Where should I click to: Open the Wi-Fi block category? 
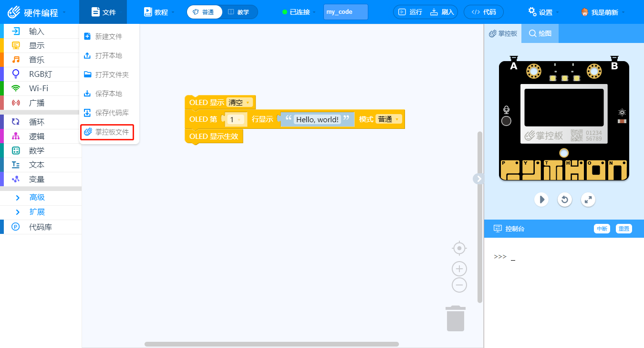41,88
